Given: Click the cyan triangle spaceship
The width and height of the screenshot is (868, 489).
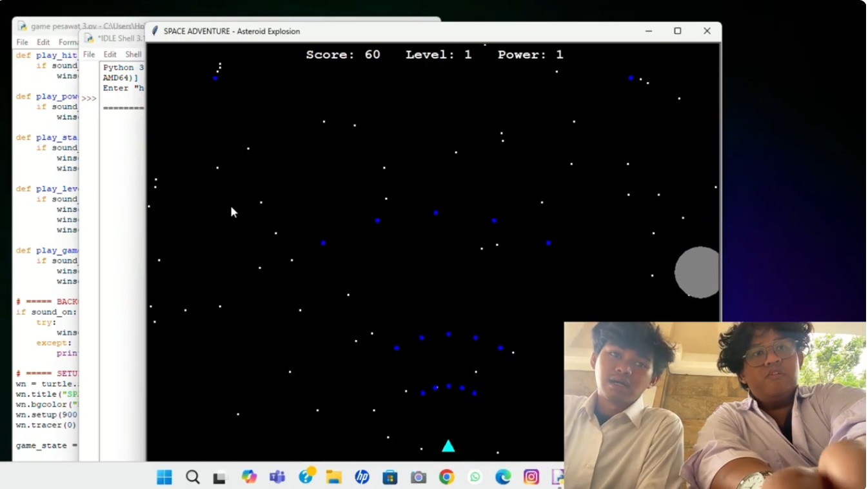Looking at the screenshot, I should (448, 446).
